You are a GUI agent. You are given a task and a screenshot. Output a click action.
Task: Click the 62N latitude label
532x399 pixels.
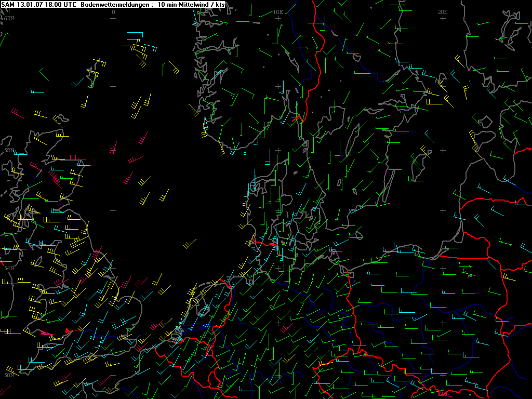coord(8,18)
